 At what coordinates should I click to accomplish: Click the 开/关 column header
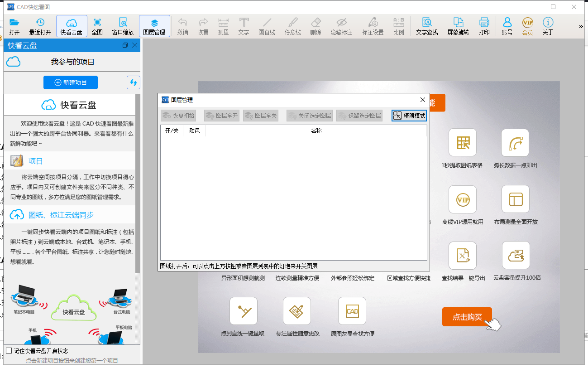[x=172, y=131]
